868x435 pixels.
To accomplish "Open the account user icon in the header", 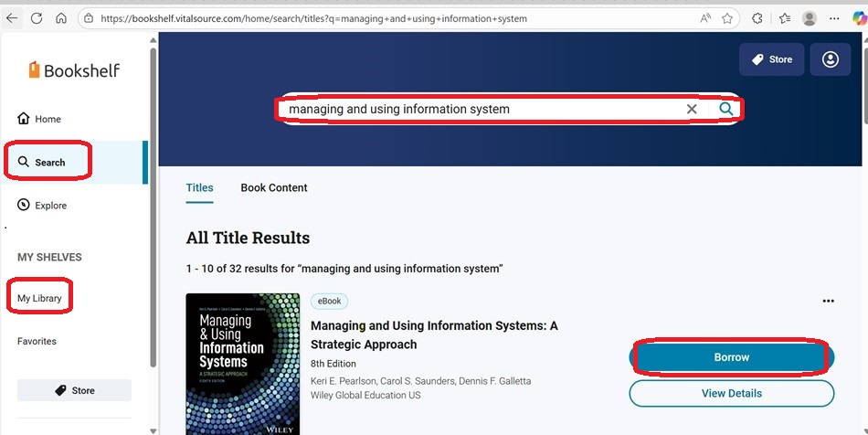I will (x=830, y=59).
